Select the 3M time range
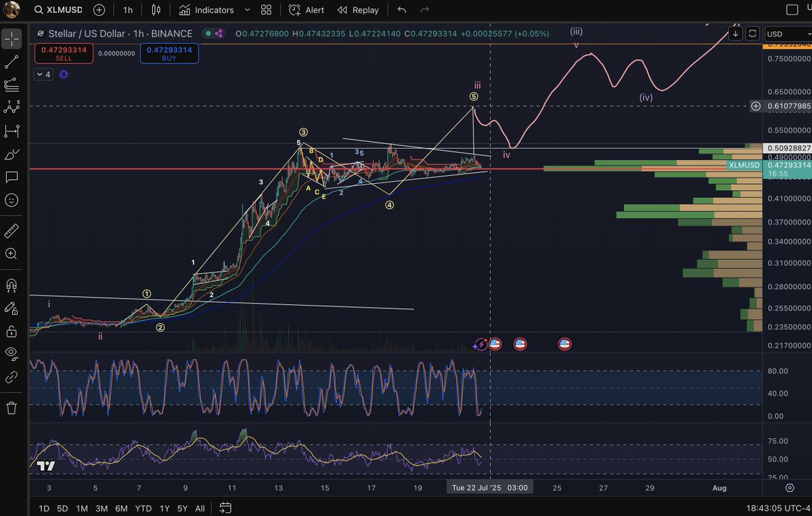The height and width of the screenshot is (516, 812). click(101, 508)
